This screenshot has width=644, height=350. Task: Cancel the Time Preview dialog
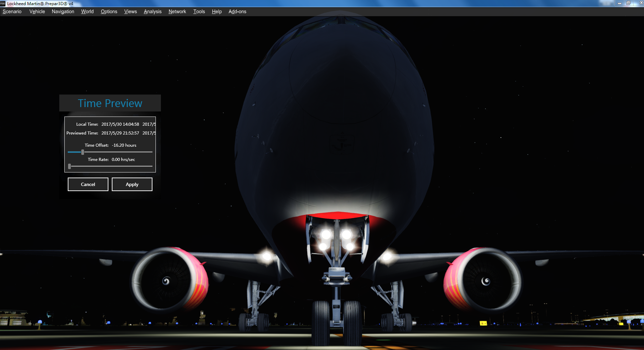[x=88, y=184]
